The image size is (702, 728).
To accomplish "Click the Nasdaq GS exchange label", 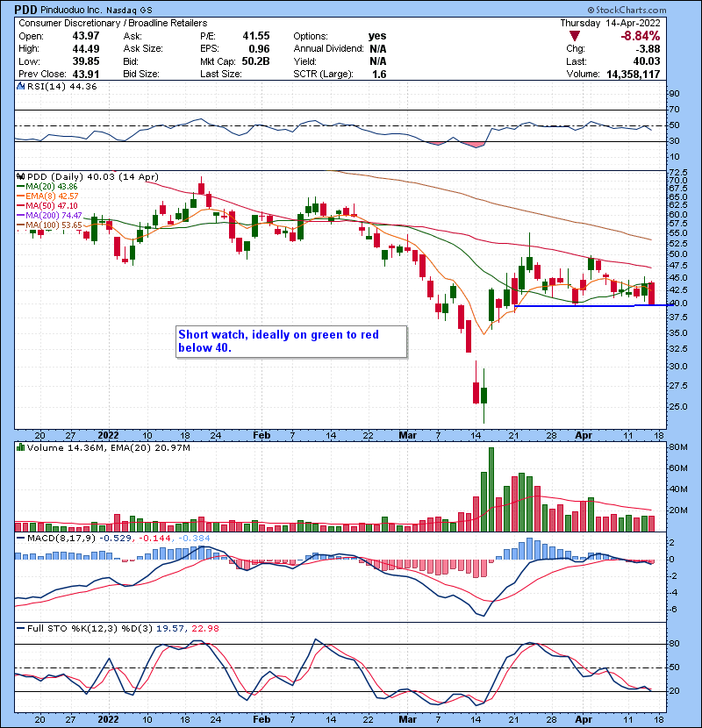I will (129, 10).
